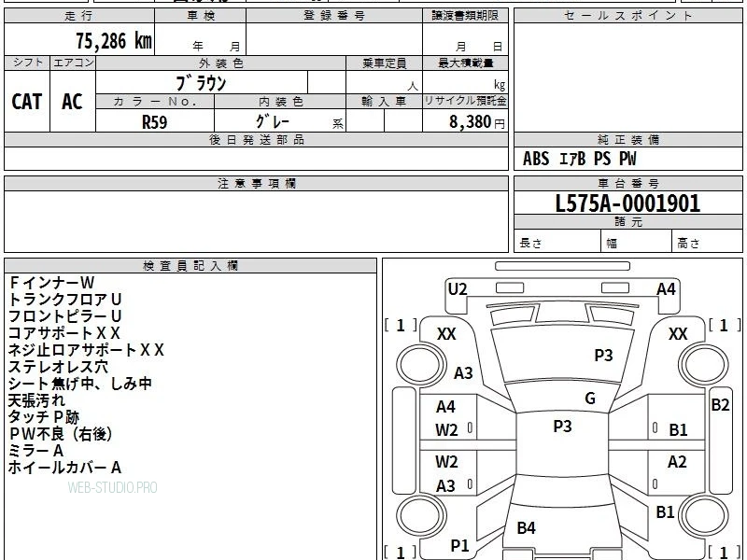Select the 乗車定員 header

coord(384,63)
